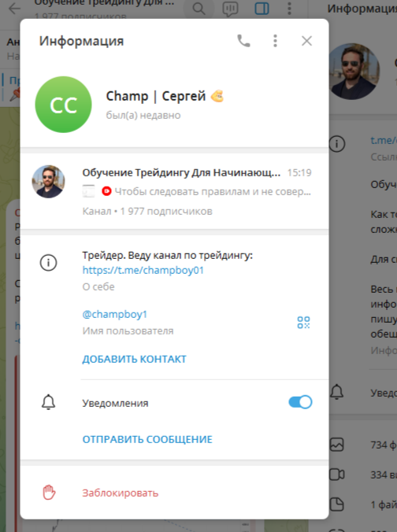The image size is (397, 532).
Task: Open the three-dot menu in Information dialog
Action: tap(276, 41)
